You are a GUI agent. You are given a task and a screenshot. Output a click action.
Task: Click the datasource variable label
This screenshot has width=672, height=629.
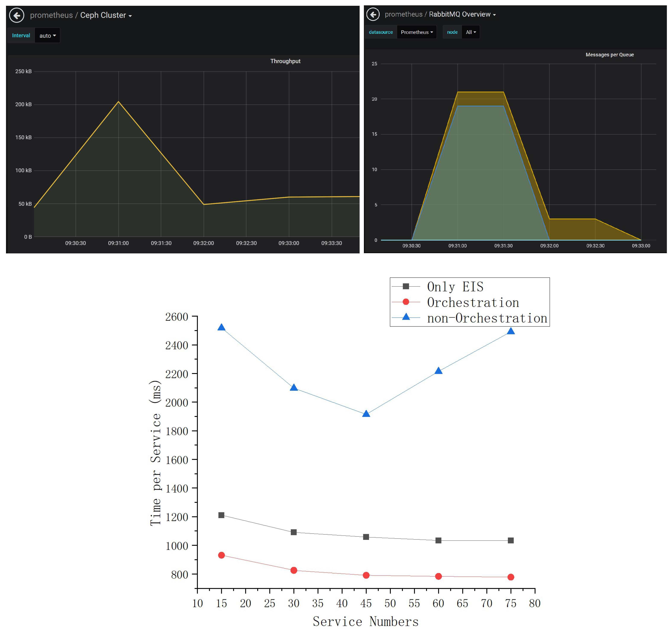[381, 32]
